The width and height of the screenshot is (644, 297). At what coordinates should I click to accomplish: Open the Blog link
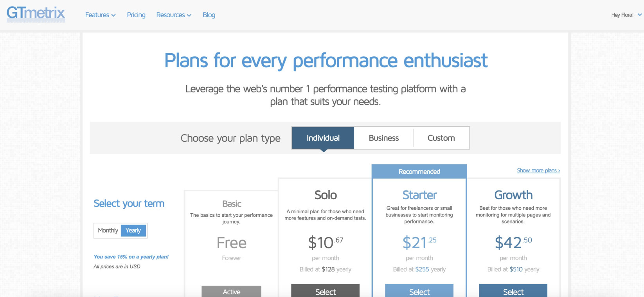click(209, 15)
